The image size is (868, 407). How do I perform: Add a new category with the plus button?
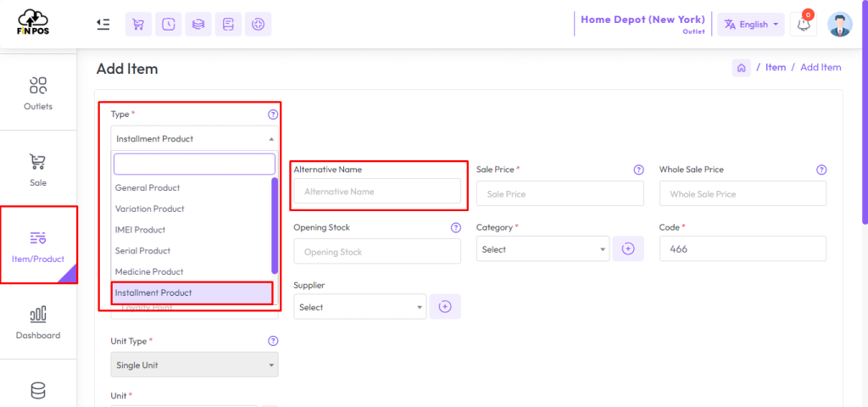(x=628, y=248)
